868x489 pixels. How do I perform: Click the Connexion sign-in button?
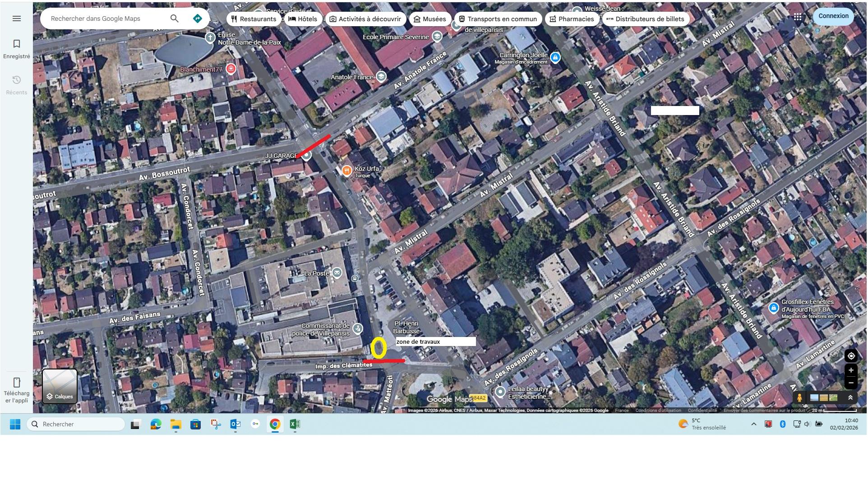[x=833, y=16]
